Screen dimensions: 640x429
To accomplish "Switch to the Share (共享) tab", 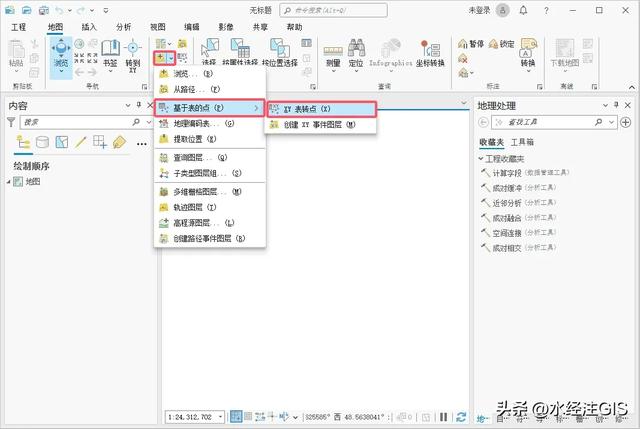I will [260, 27].
